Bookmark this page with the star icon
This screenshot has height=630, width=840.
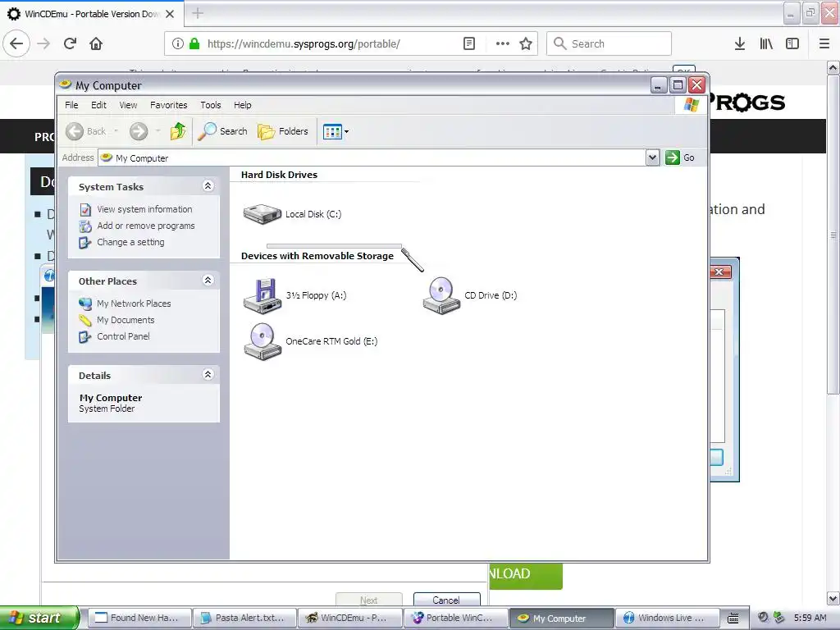(x=526, y=44)
